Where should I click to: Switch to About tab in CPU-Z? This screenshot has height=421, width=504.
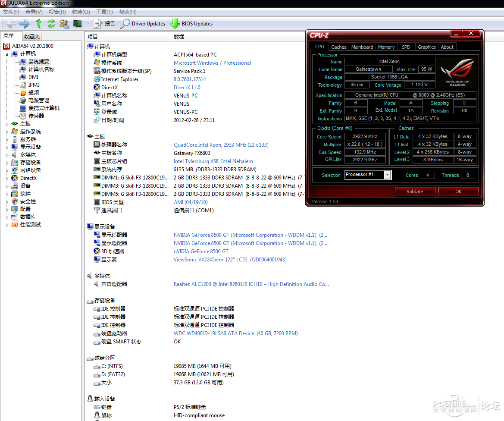(447, 47)
